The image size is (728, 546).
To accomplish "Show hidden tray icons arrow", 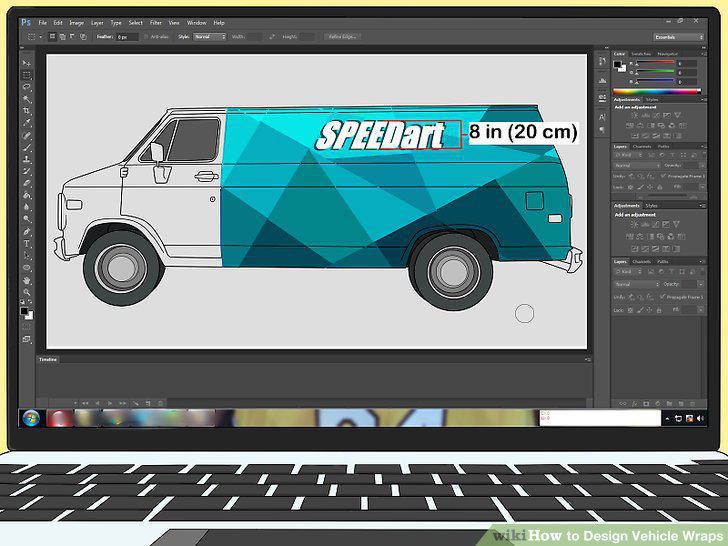I will (x=668, y=418).
